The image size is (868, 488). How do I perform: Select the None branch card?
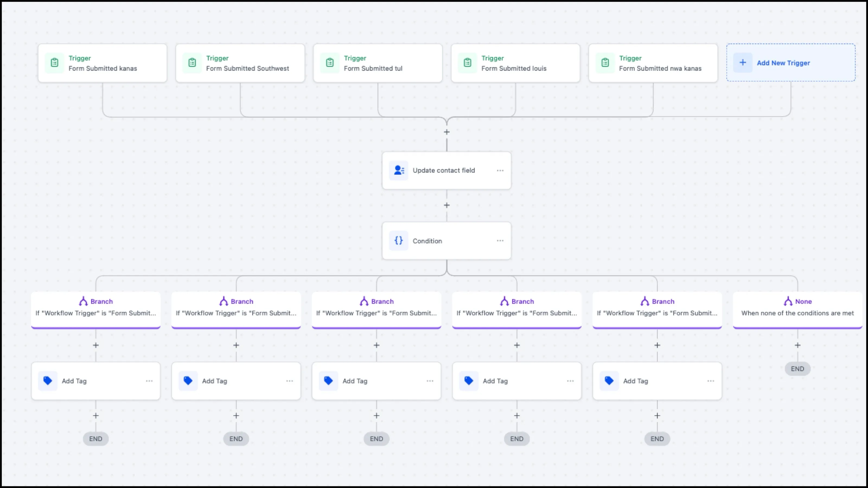point(797,310)
